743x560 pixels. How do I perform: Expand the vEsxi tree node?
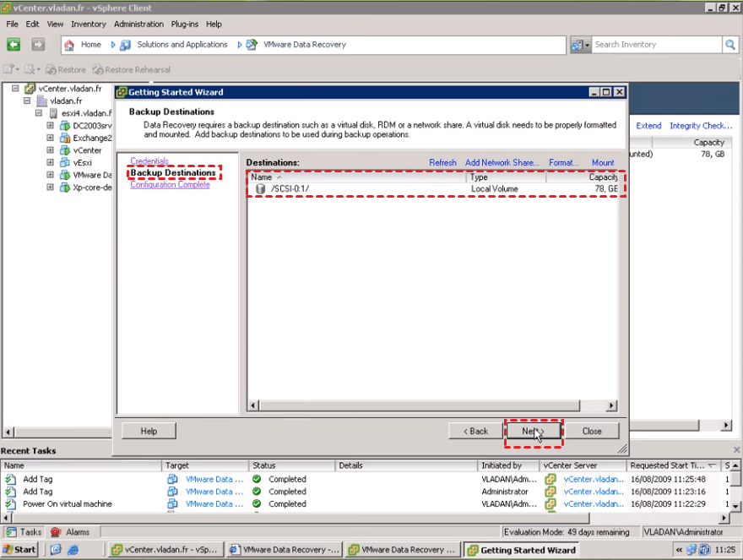(x=50, y=162)
